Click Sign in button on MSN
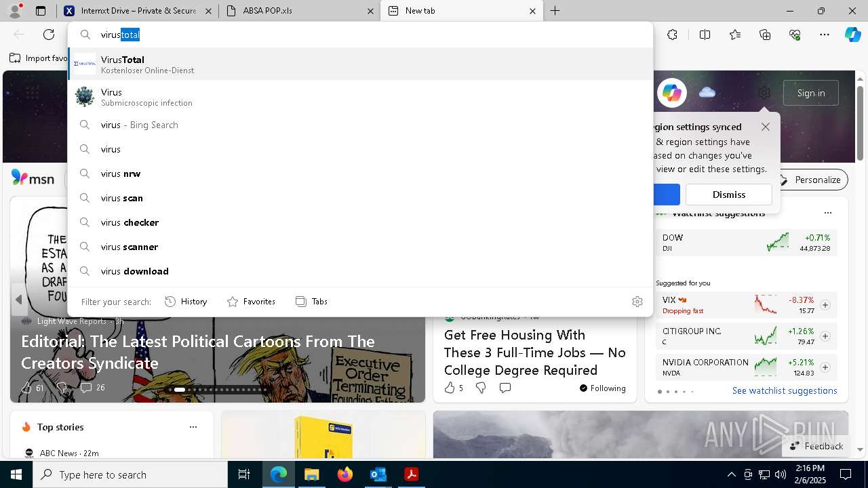This screenshot has width=868, height=488. (811, 93)
